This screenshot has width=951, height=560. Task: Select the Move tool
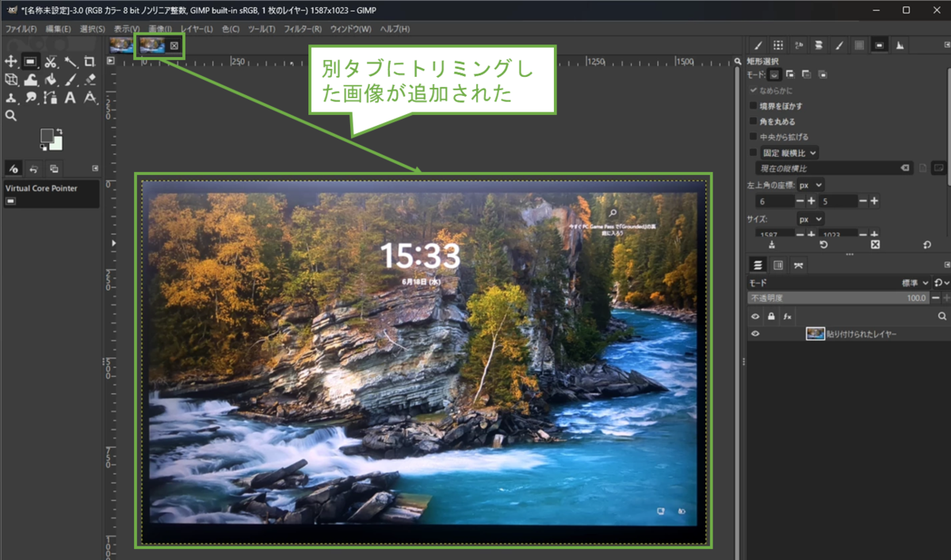pos(11,61)
